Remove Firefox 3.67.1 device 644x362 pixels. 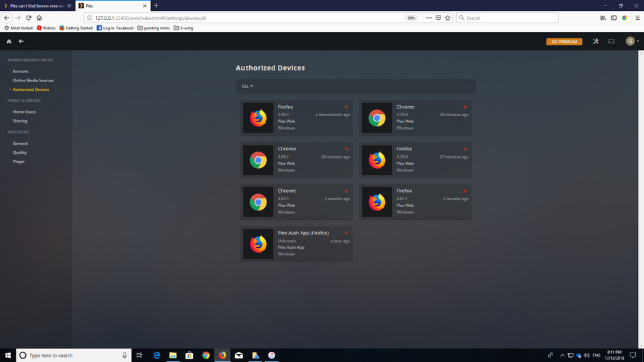point(465,191)
